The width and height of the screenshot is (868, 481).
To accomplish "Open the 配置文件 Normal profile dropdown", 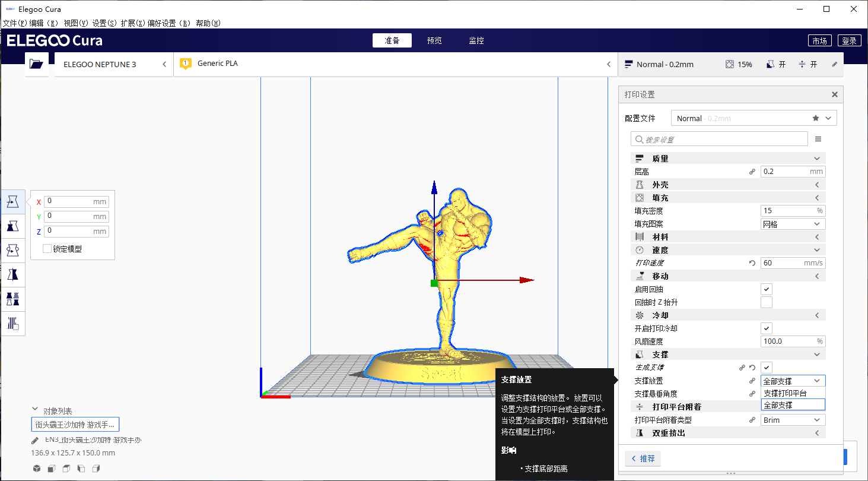I will click(x=754, y=118).
